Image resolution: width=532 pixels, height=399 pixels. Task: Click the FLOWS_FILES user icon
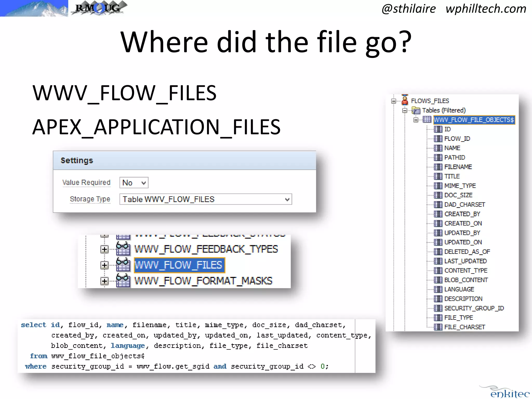pos(405,100)
